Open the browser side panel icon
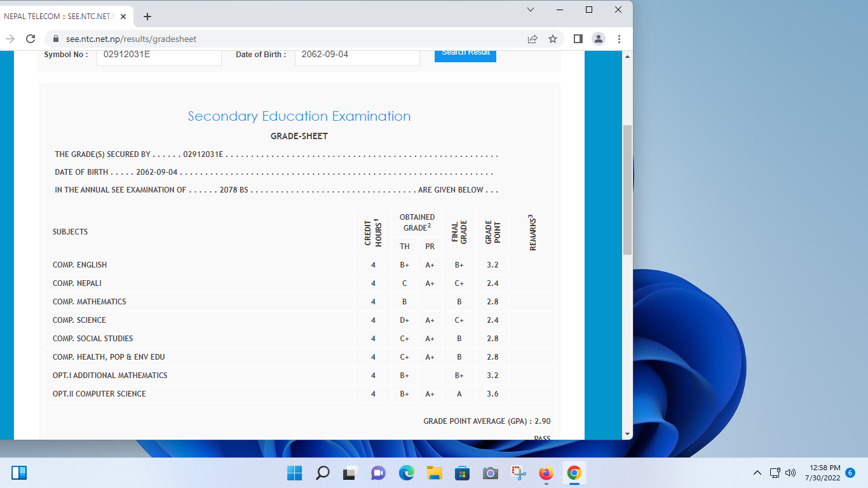868x488 pixels. 578,39
